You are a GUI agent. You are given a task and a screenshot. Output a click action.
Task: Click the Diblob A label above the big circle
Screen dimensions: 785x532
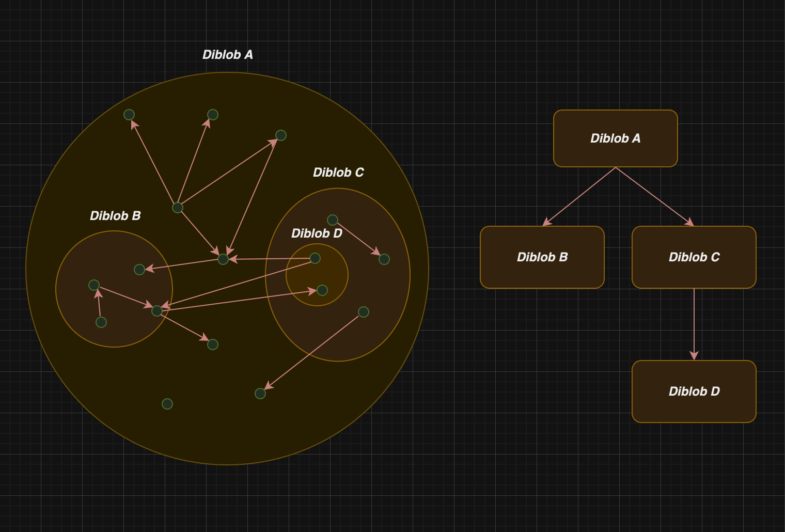(x=228, y=55)
